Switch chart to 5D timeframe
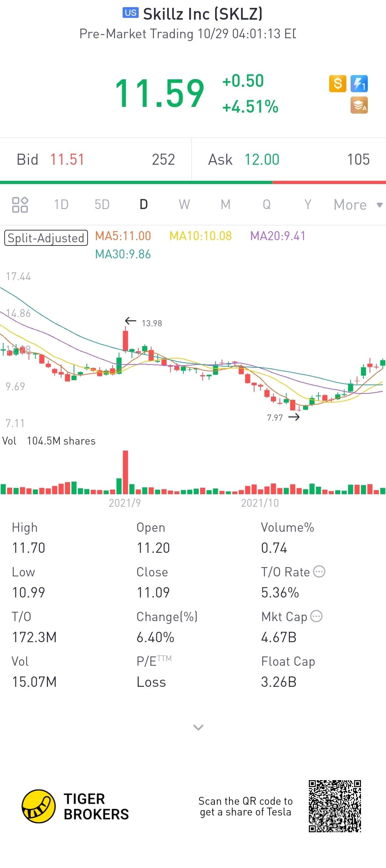 102,205
